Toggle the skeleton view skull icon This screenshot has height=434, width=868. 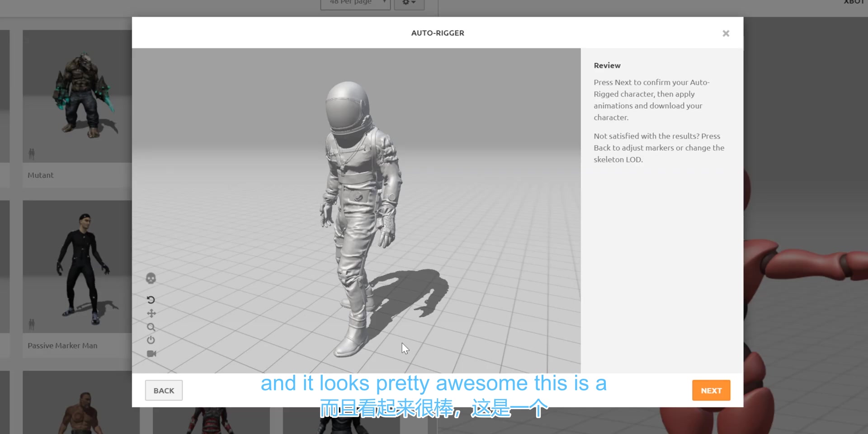pyautogui.click(x=151, y=278)
